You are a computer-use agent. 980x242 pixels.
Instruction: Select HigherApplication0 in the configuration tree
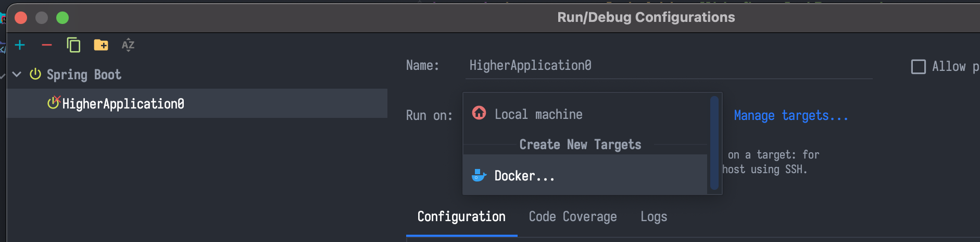pos(123,104)
